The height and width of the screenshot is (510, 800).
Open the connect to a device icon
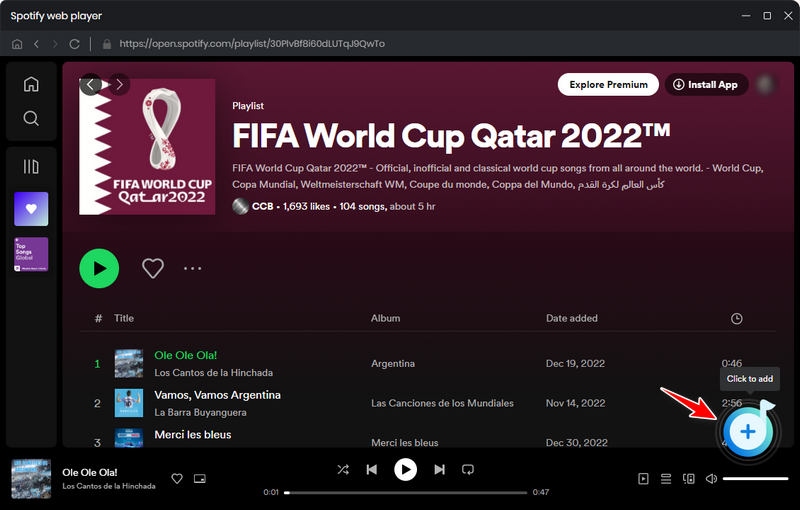pyautogui.click(x=689, y=479)
